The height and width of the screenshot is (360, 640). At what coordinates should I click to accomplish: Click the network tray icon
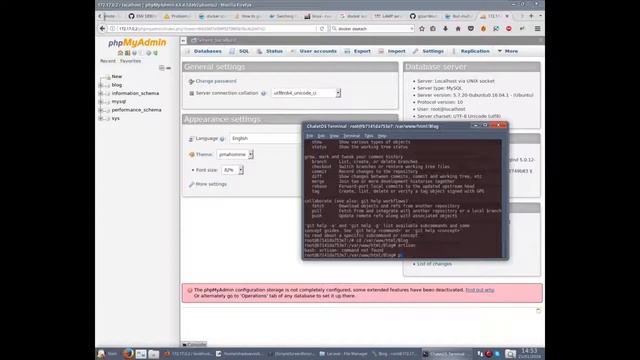click(x=480, y=354)
